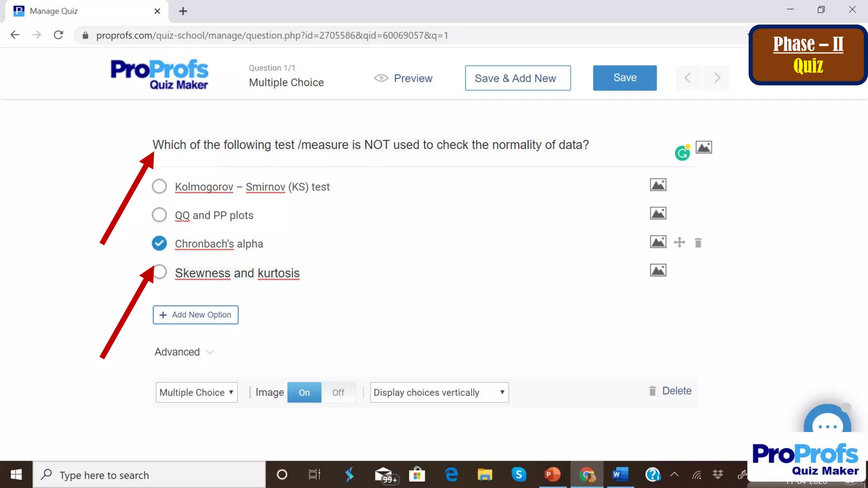Click browser back arrow

coord(15,35)
